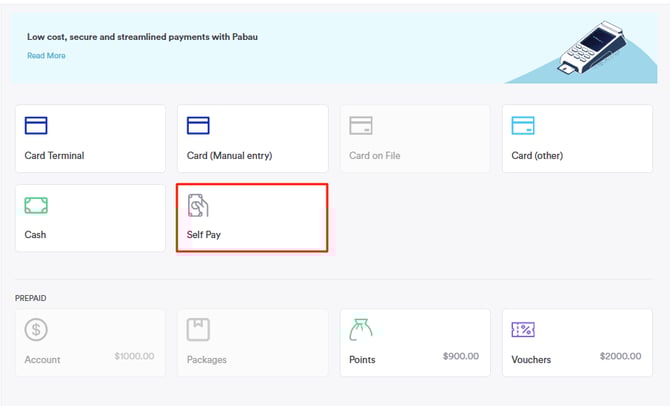The height and width of the screenshot is (406, 670).
Task: Click the Vouchers $2000.00 balance amount
Action: 620,356
